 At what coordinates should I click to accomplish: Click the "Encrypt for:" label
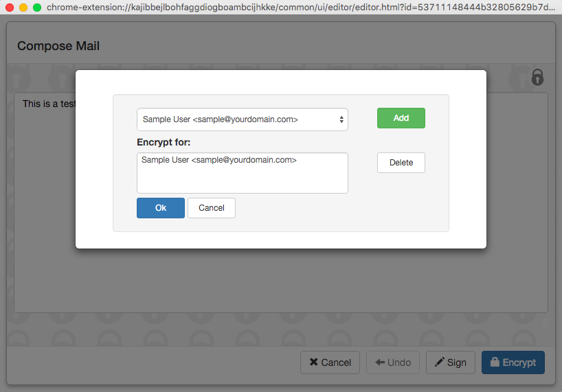[x=164, y=143]
